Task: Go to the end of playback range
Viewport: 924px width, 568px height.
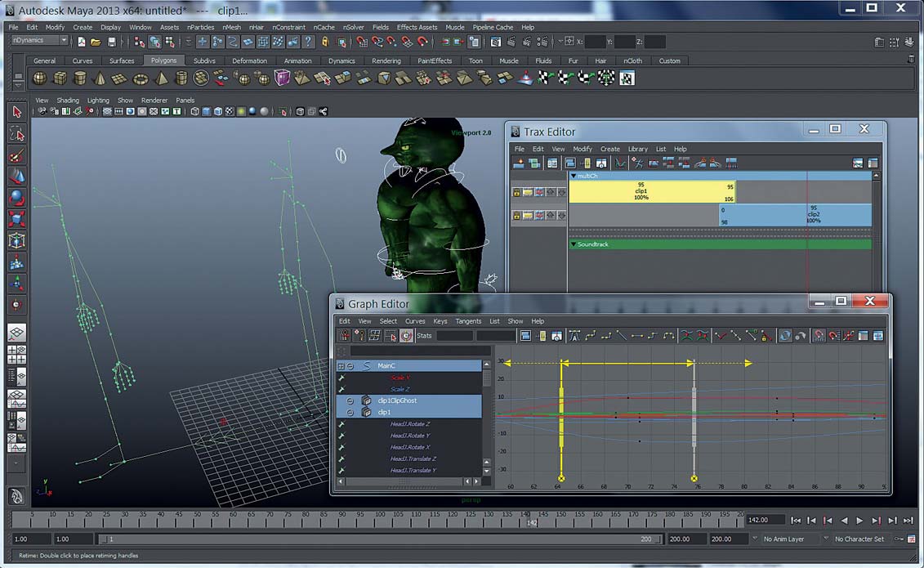Action: 908,521
